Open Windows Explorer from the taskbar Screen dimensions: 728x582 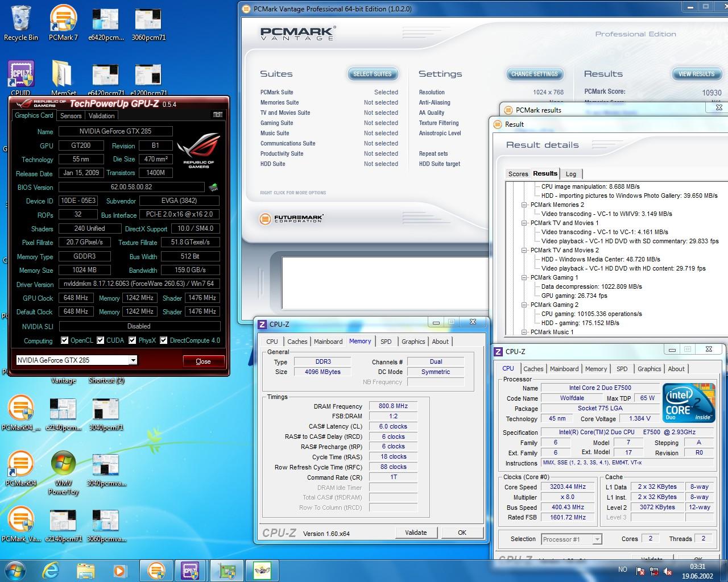point(85,570)
